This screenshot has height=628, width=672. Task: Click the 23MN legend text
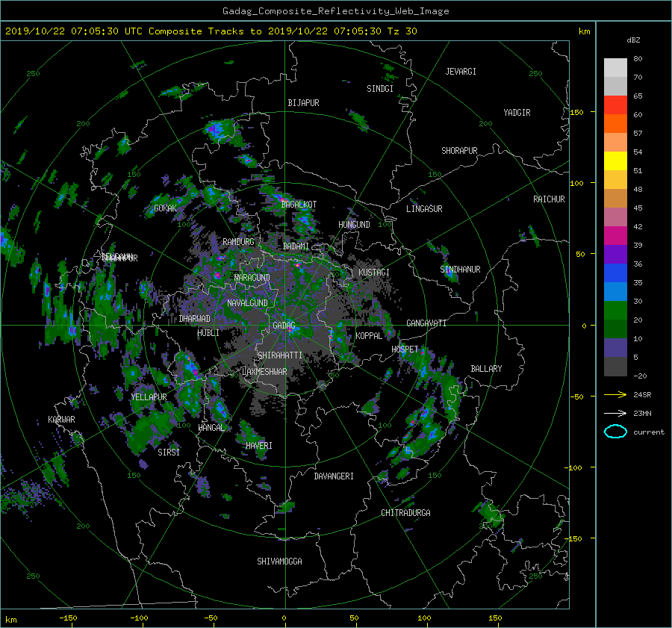click(642, 413)
